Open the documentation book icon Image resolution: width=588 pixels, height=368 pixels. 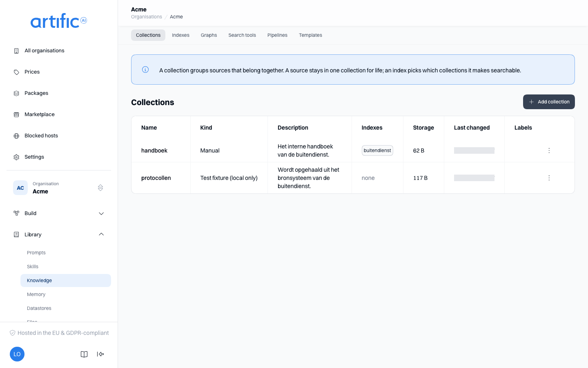[84, 354]
